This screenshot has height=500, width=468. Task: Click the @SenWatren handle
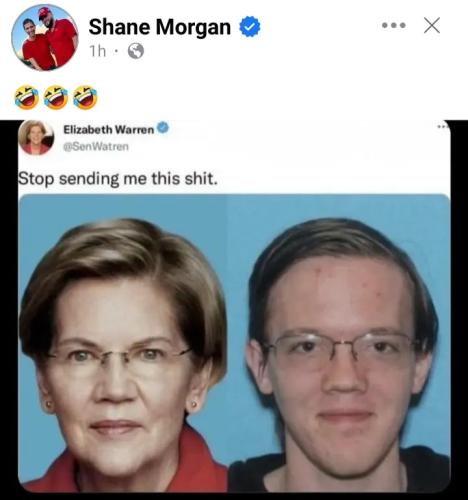coord(96,147)
